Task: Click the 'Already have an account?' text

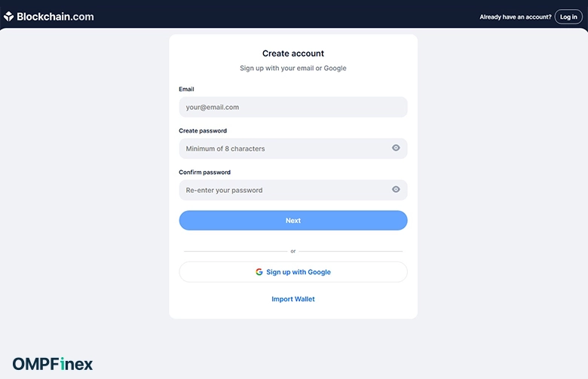Action: [515, 17]
